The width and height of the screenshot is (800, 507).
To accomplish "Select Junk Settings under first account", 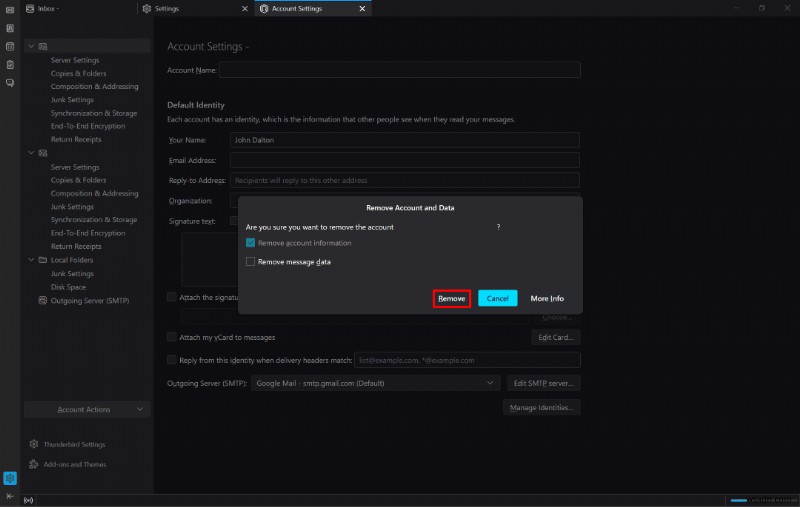I will click(72, 100).
